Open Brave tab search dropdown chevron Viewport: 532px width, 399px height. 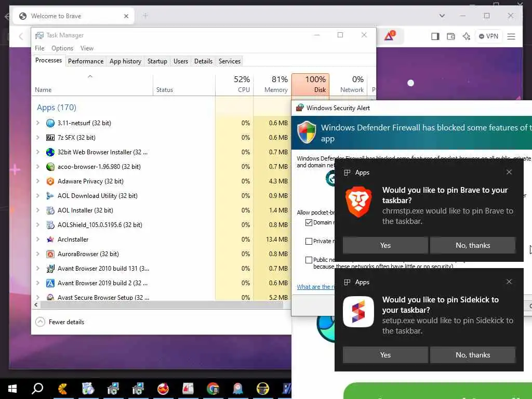click(442, 16)
